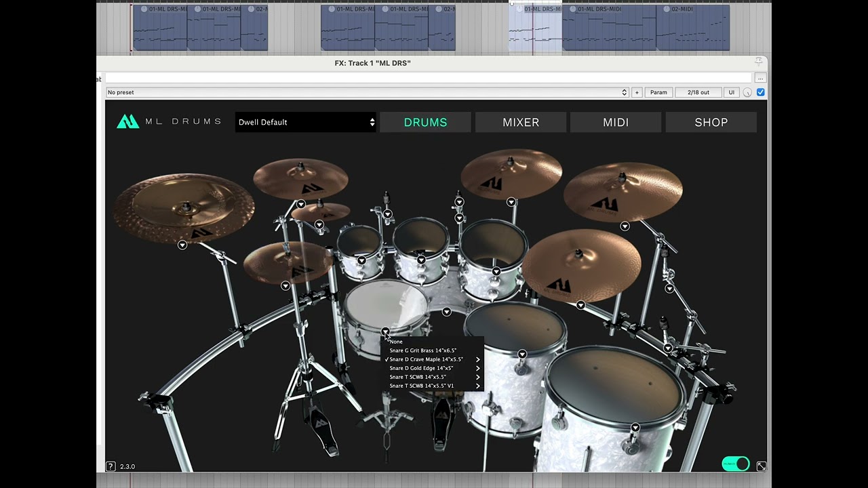868x488 pixels.
Task: Click the expand plugin window icon
Action: point(762,466)
